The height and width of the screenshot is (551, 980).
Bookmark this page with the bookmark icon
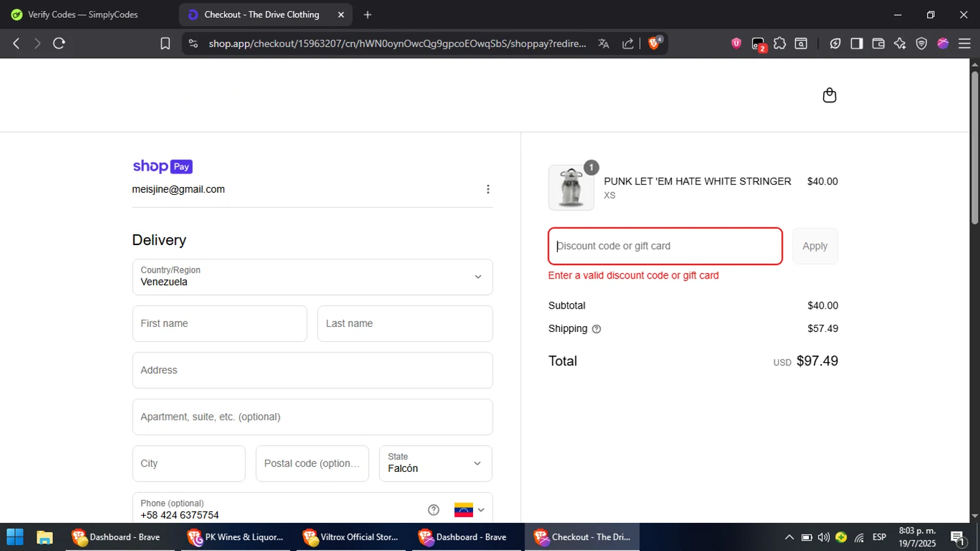165,43
